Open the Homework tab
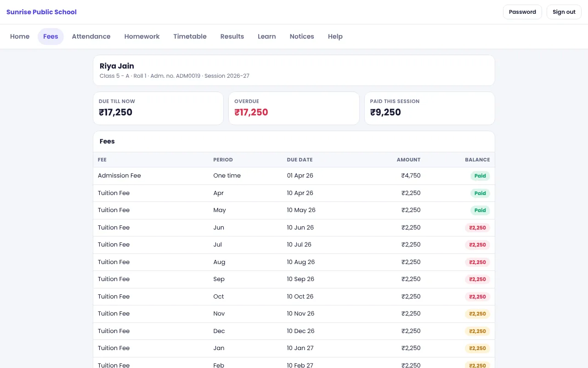The width and height of the screenshot is (588, 368). pyautogui.click(x=142, y=36)
